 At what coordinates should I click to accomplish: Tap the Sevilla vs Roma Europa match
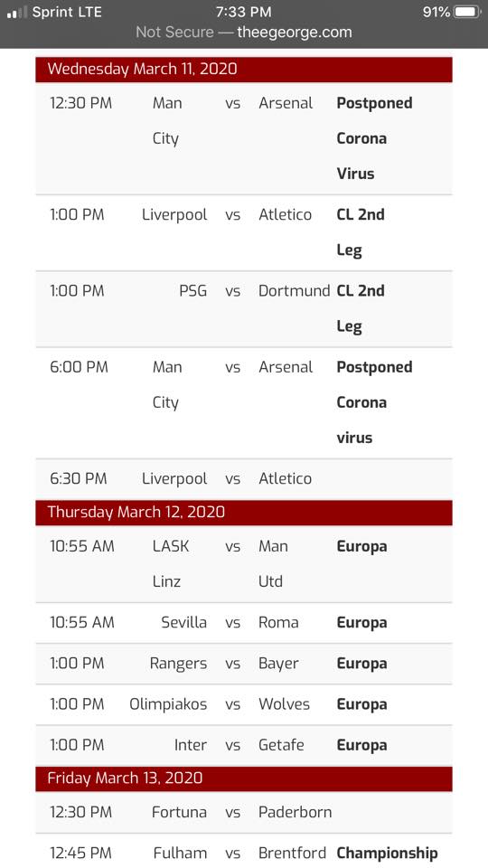[244, 623]
